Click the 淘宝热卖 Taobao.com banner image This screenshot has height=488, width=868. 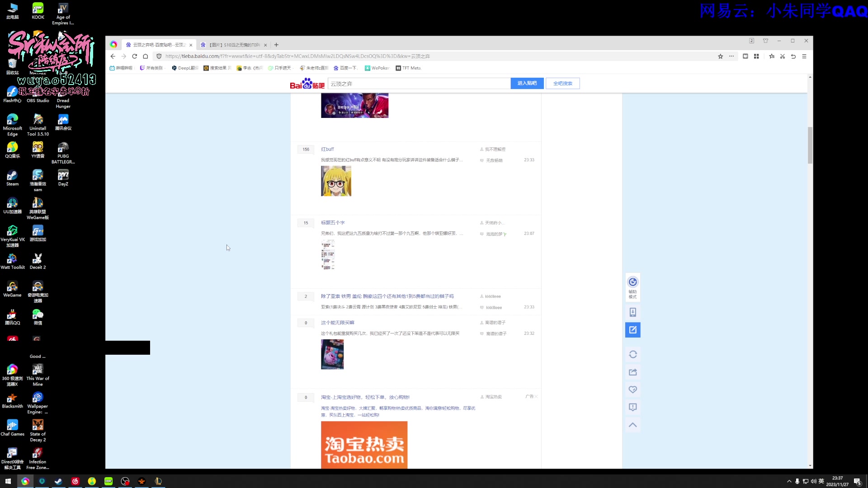point(364,445)
